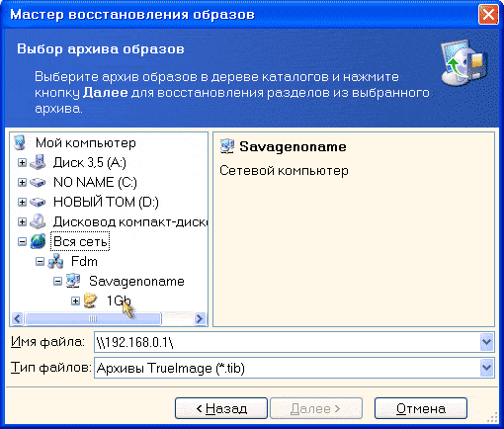Screen dimensions: 504x429
Task: Click the Выбор архива образов heading
Action: point(101,48)
